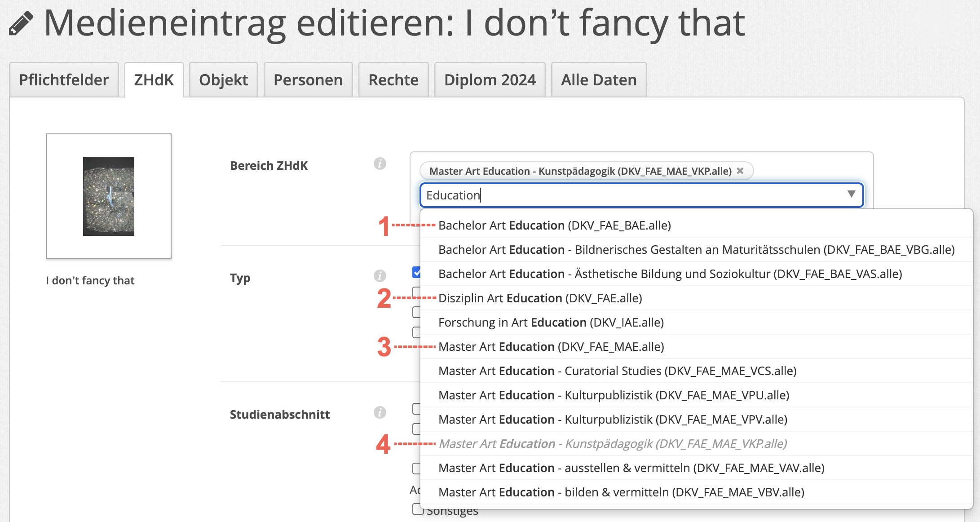
Task: Select Master Art Education (DKV_FAE_MAE.alle) option
Action: 551,347
